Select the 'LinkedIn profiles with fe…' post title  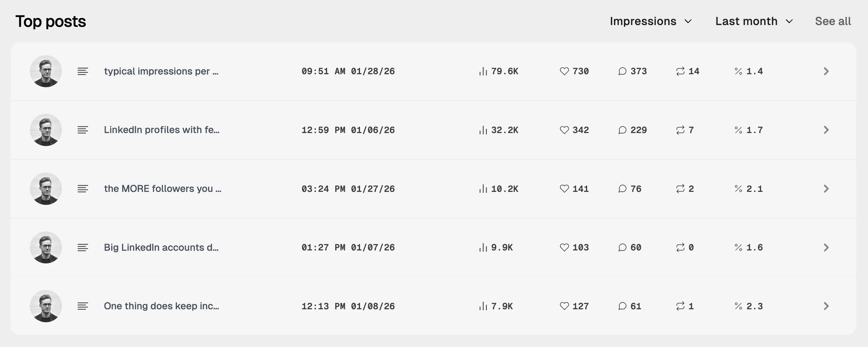pos(162,129)
